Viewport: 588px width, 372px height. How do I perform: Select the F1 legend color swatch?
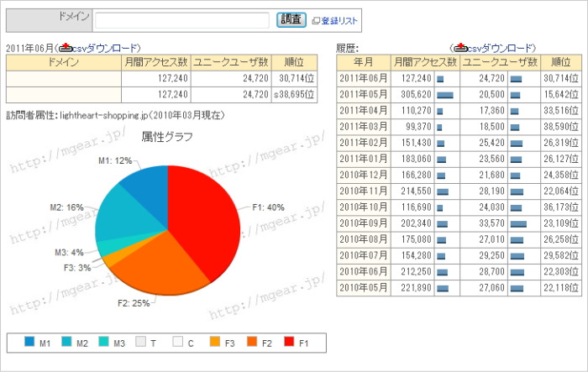coord(289,341)
